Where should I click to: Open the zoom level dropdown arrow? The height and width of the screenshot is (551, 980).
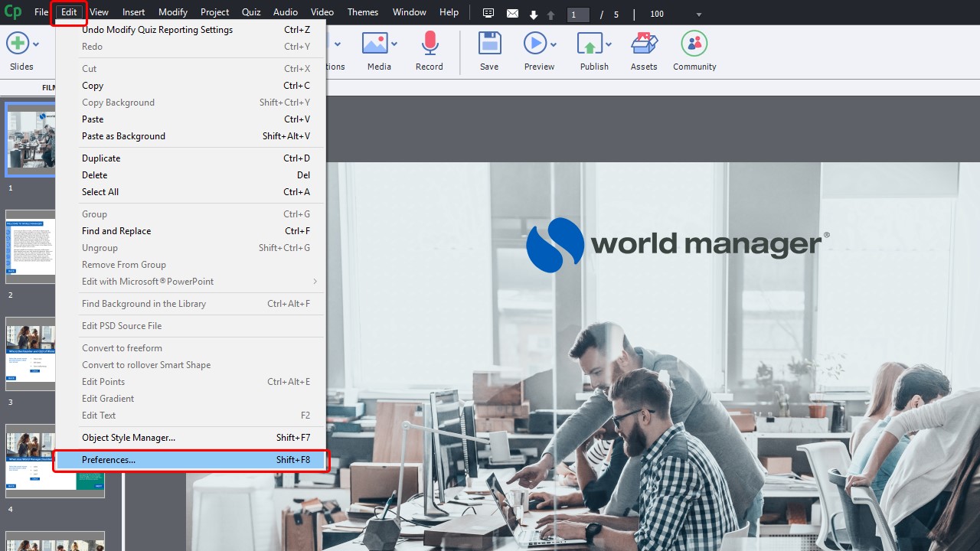coord(698,15)
